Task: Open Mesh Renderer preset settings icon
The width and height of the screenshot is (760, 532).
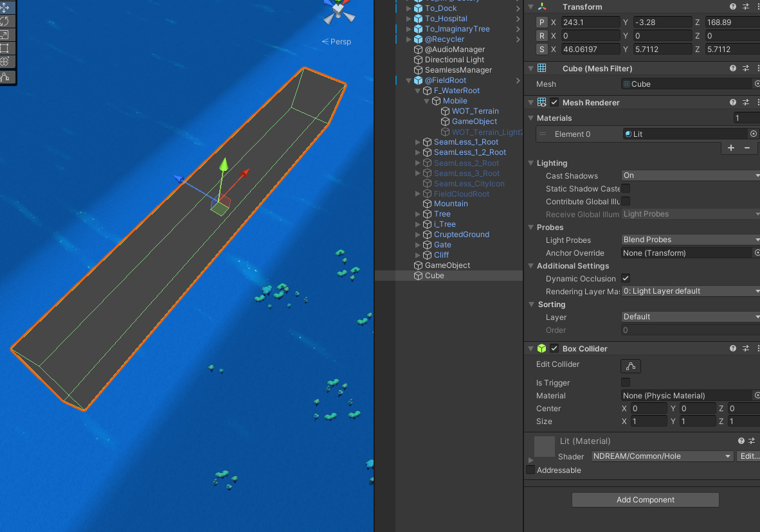Action: pos(746,102)
